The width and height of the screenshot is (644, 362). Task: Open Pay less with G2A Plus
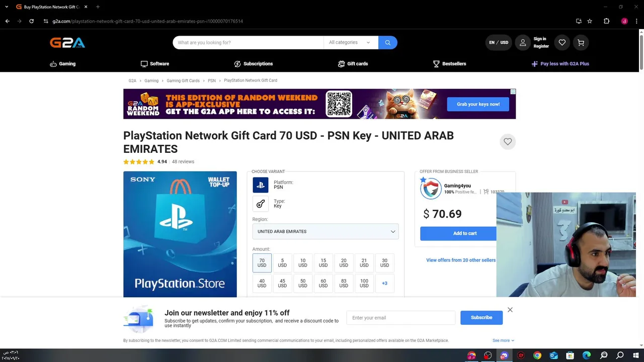560,64
